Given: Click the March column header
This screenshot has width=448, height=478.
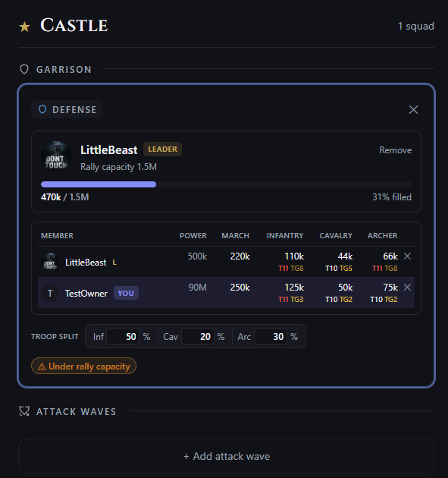Looking at the screenshot, I should 235,236.
